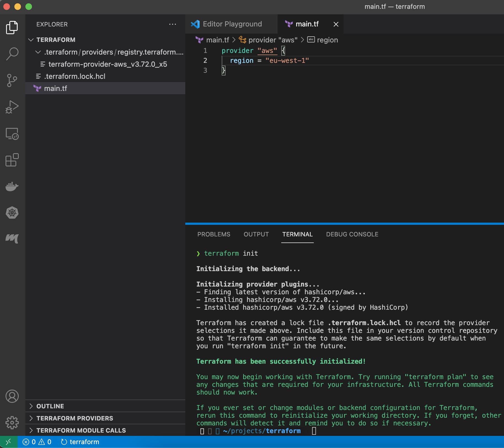The image size is (504, 448).
Task: Open the Explorer view in activity bar
Action: tap(12, 27)
